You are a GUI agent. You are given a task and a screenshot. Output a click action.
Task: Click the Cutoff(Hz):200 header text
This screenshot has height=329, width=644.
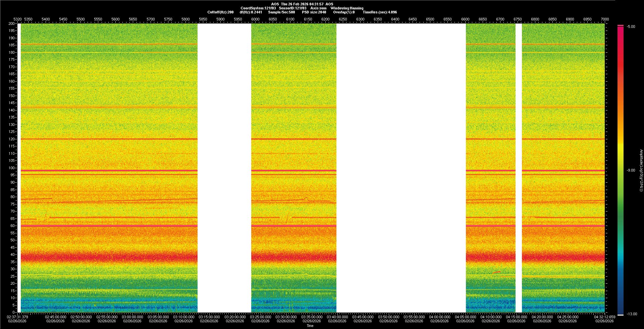pos(220,12)
